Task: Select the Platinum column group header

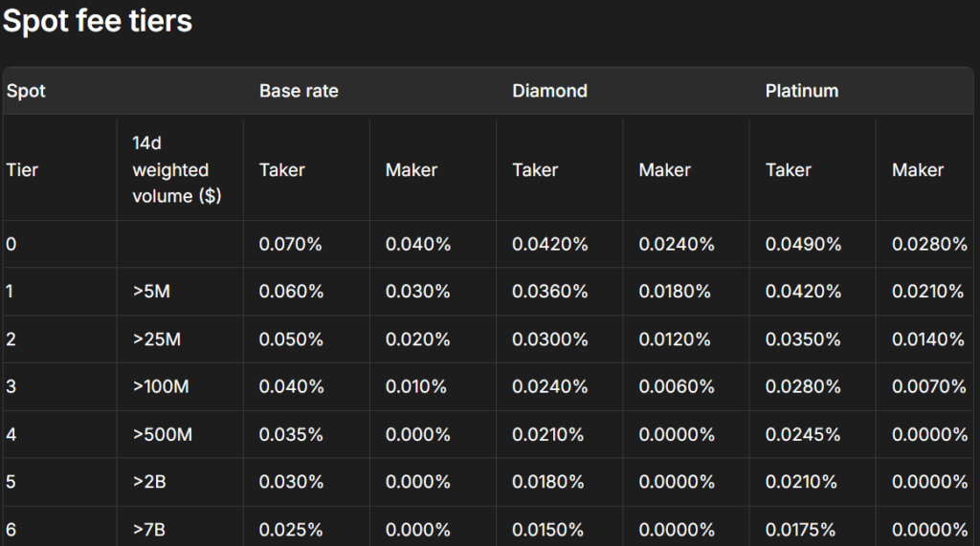Action: point(801,92)
